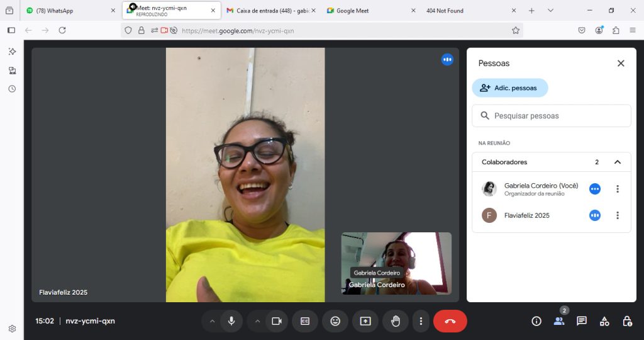End the call with red hang-up button
Image resolution: width=644 pixels, height=340 pixels.
450,321
